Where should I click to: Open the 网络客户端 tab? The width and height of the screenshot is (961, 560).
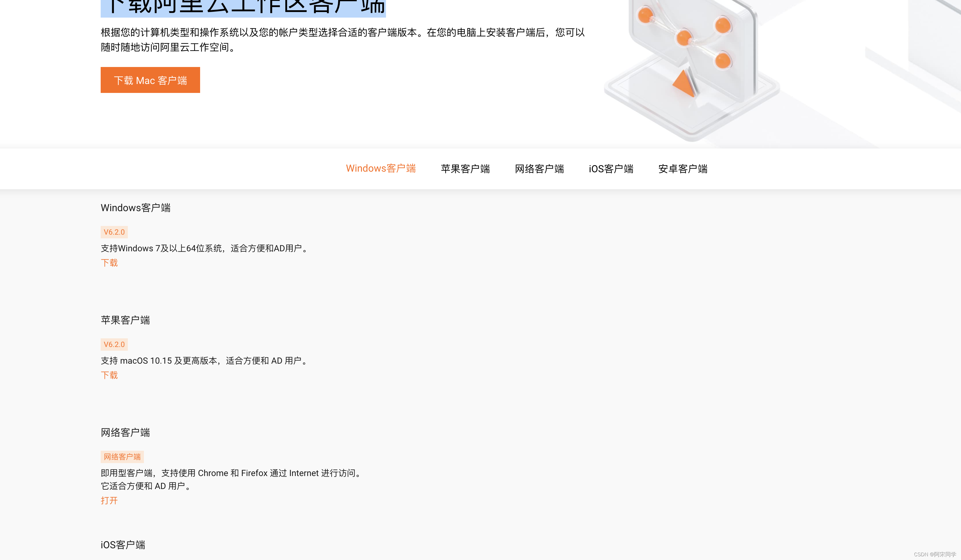coord(539,169)
